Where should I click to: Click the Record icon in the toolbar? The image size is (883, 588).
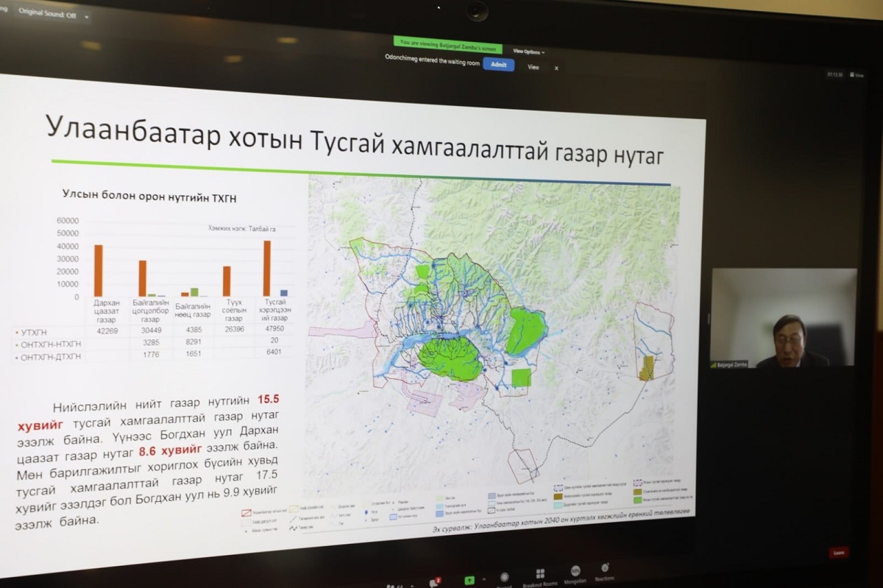point(504,577)
